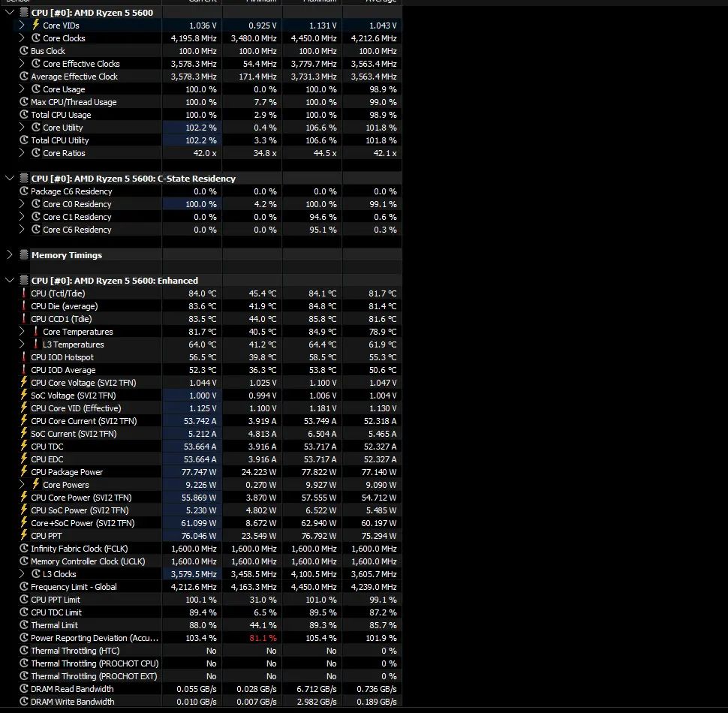
Task: Click the clock icon beside DRAM Read Bandwidth
Action: pyautogui.click(x=24, y=689)
